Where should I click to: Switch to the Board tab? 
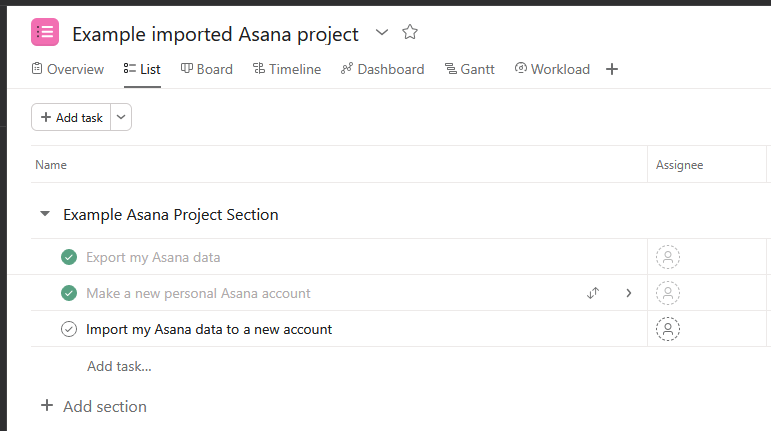tap(207, 69)
